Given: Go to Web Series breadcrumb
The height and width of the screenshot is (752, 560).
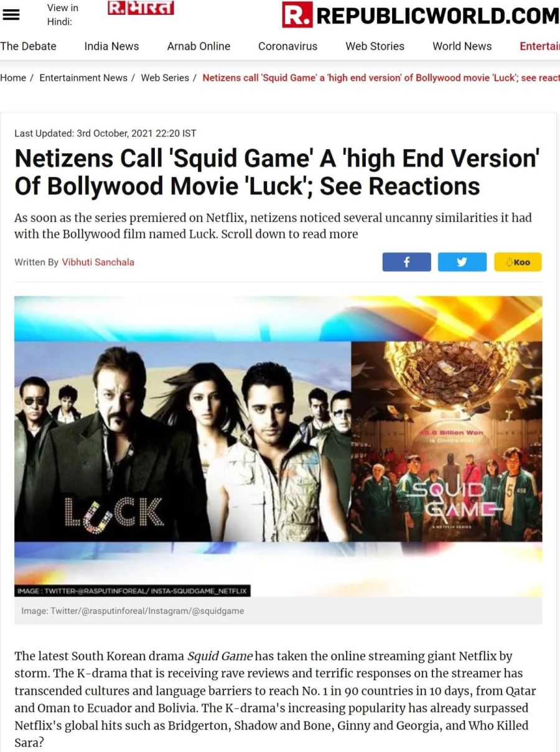Looking at the screenshot, I should [165, 78].
